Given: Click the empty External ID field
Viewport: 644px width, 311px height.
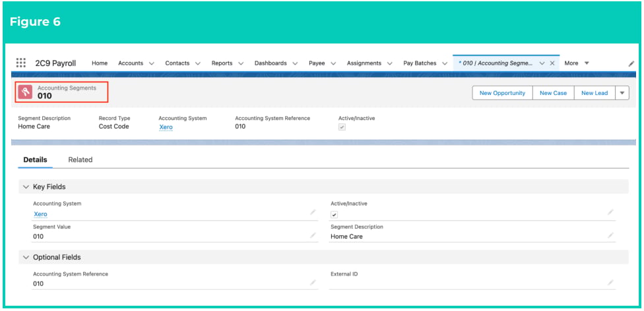Looking at the screenshot, I should point(472,283).
